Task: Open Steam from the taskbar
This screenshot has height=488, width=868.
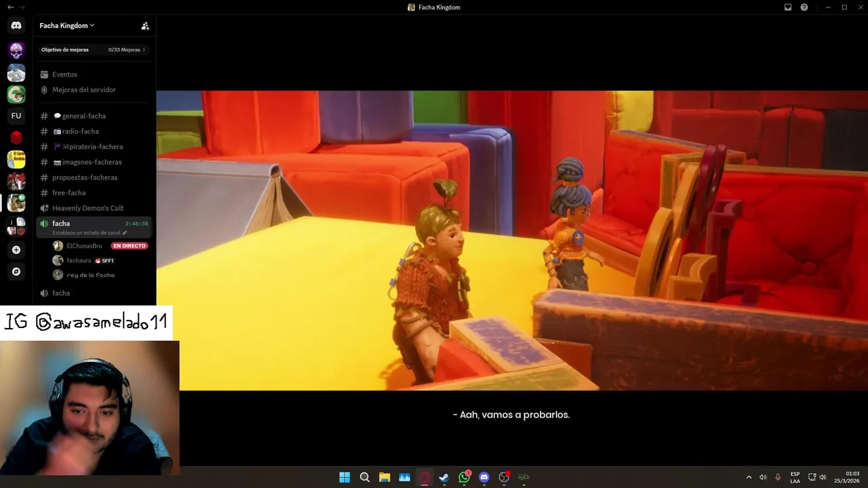Action: pyautogui.click(x=444, y=477)
